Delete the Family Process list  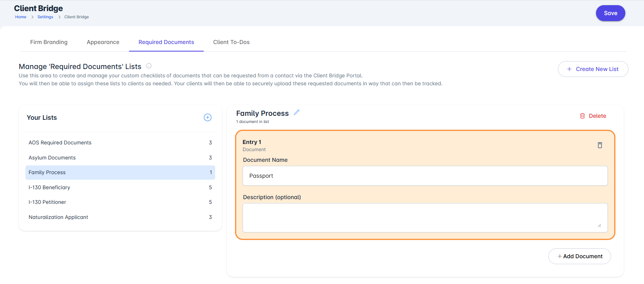coord(593,116)
